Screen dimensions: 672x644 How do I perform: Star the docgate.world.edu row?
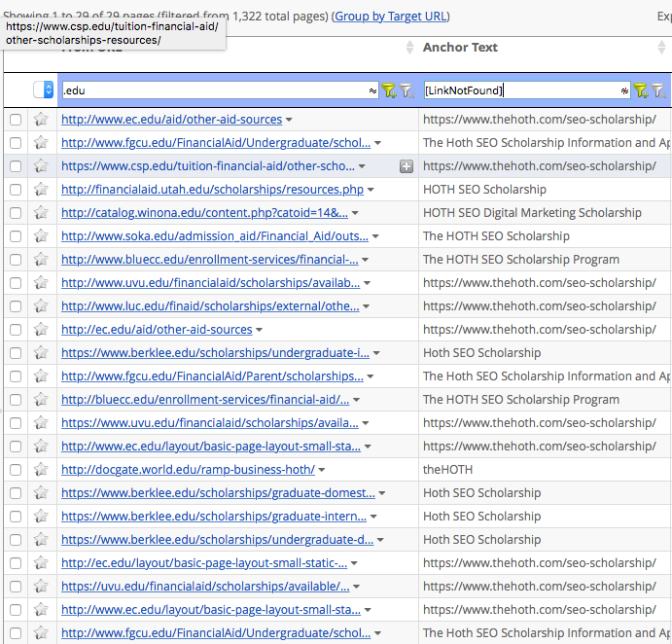41,470
